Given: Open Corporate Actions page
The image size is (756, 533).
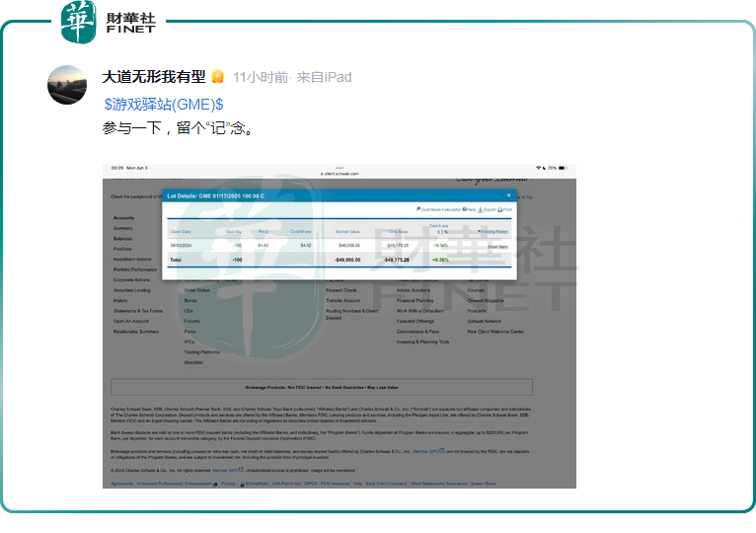Looking at the screenshot, I should tap(131, 279).
